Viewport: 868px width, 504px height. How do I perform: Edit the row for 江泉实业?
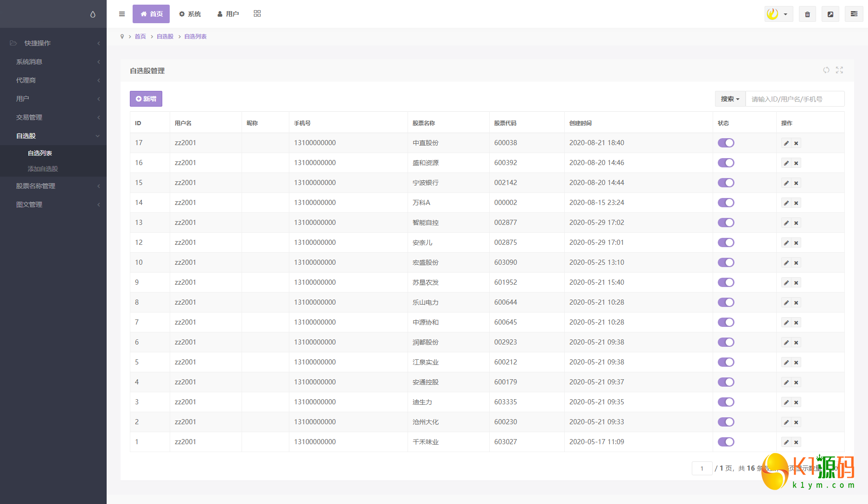click(786, 363)
